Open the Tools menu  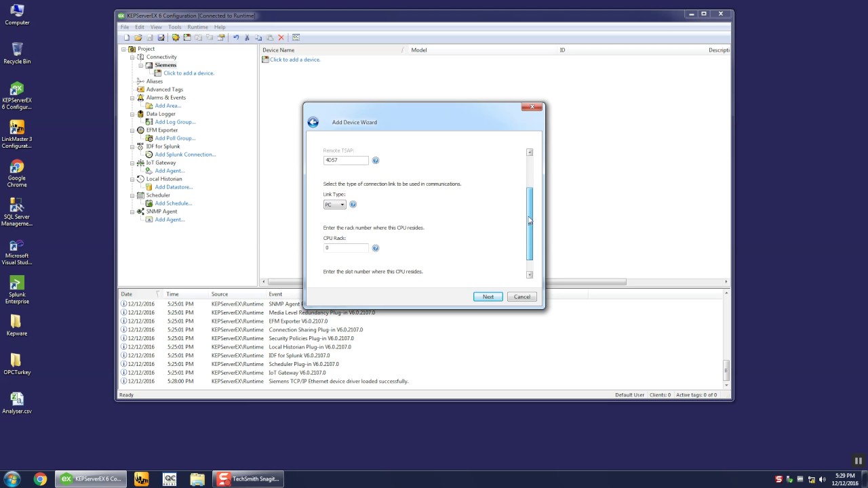[175, 27]
